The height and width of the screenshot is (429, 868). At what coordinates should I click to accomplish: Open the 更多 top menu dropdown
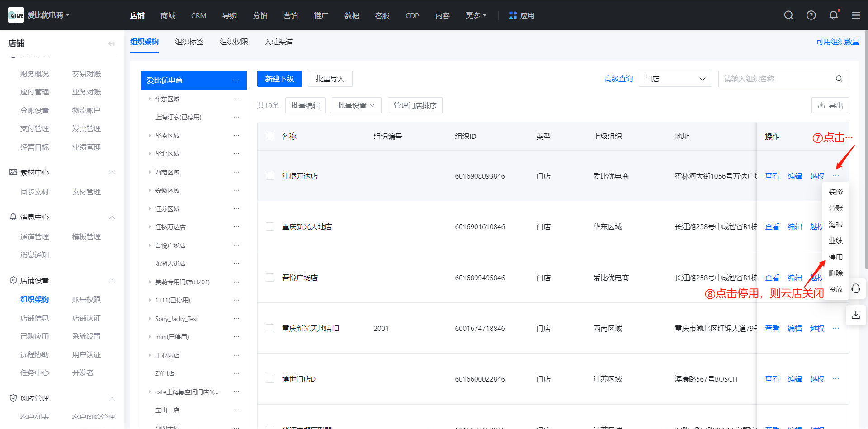(476, 15)
